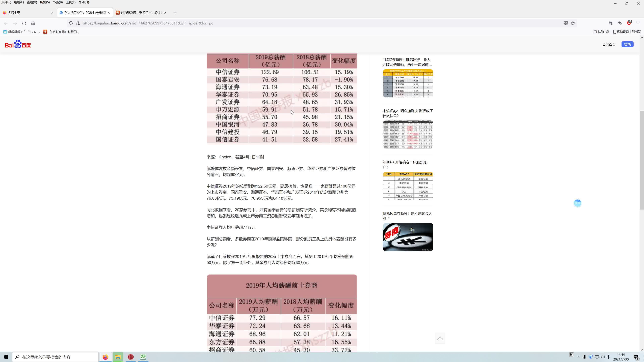Click the back-to-top chevron button
Screen dimensions: 644x362
pyautogui.click(x=440, y=338)
